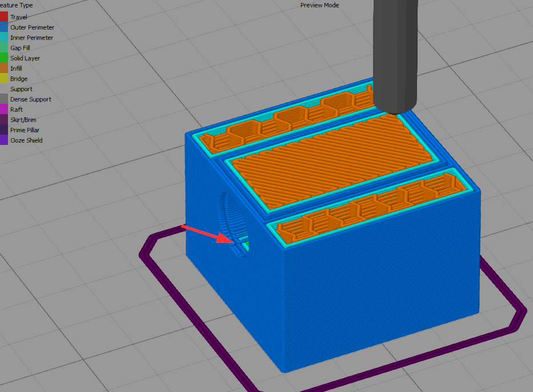Click the circular hole at red arrow tip
The height and width of the screenshot is (392, 533).
pyautogui.click(x=235, y=225)
